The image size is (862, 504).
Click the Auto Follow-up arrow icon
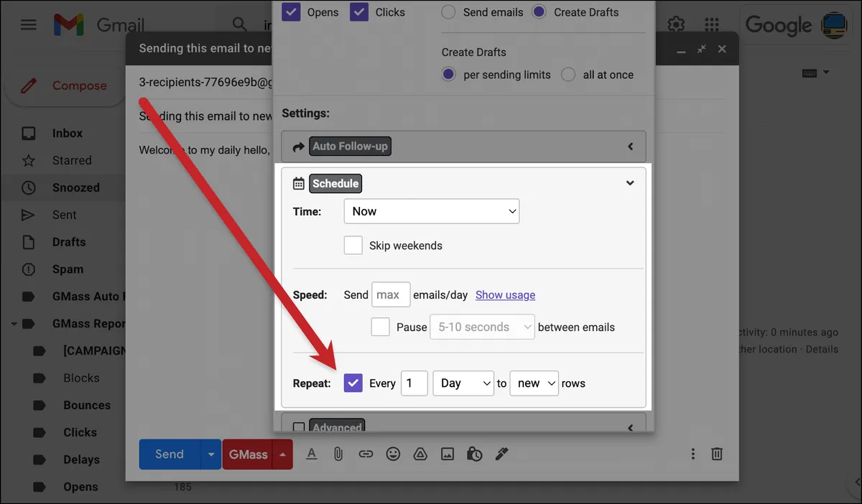click(x=299, y=146)
